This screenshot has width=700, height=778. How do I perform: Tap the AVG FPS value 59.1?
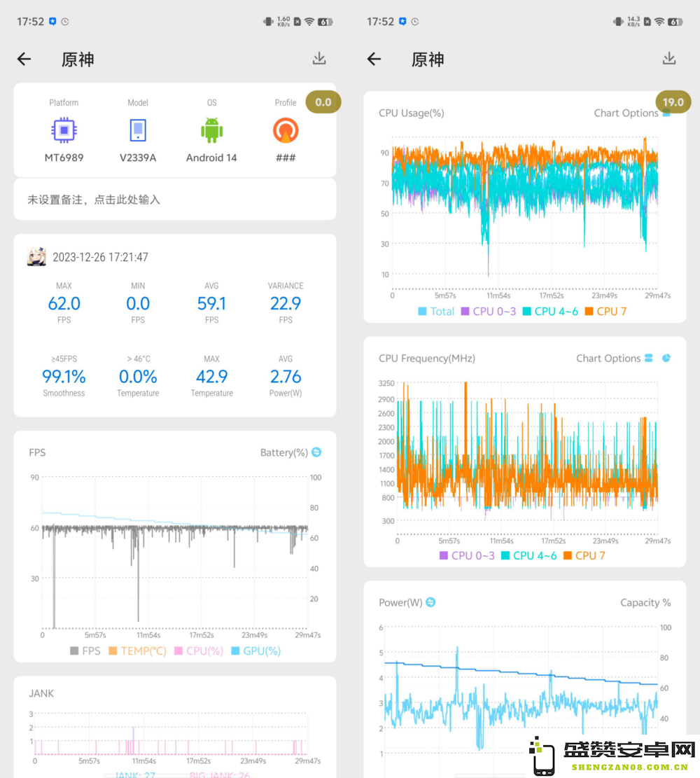[212, 303]
